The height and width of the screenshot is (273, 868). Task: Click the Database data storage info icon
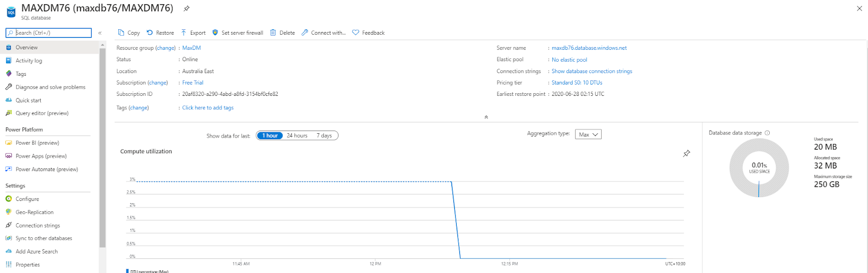[767, 133]
